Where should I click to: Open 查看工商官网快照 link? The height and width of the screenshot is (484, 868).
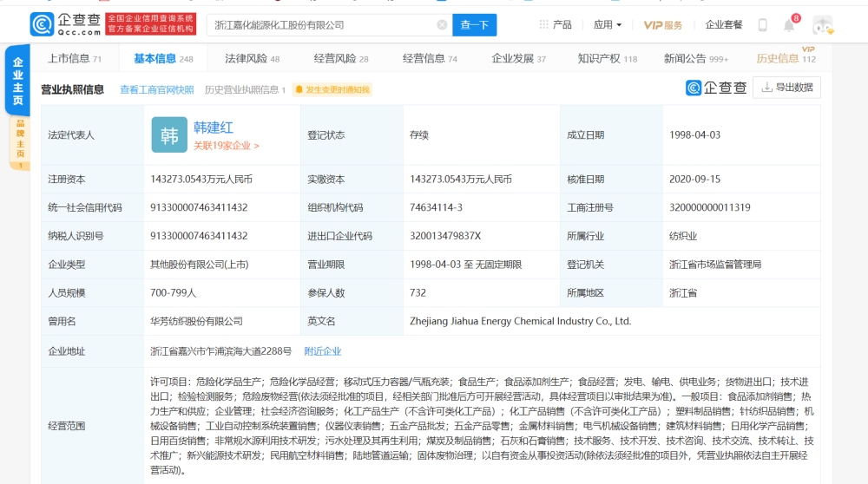tap(157, 89)
